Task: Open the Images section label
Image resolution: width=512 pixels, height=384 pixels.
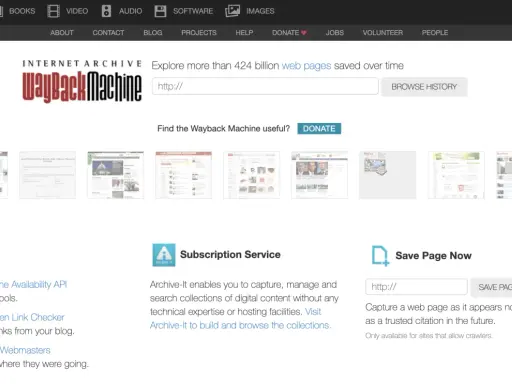Action: click(260, 11)
